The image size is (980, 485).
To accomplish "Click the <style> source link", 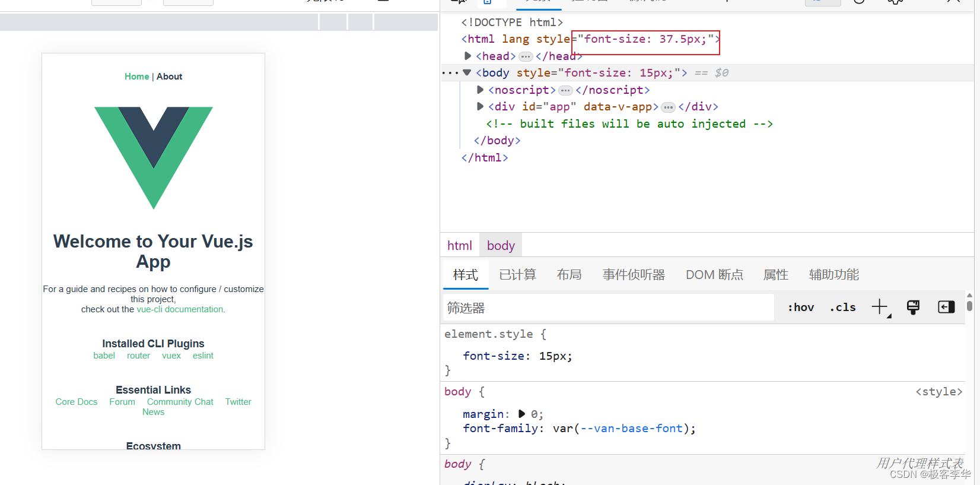I will (938, 392).
